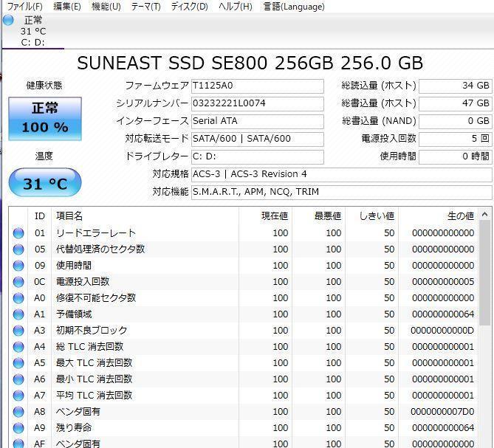The height and width of the screenshot is (448, 494).
Task: Open the ディスク(D) menu
Action: [x=189, y=7]
